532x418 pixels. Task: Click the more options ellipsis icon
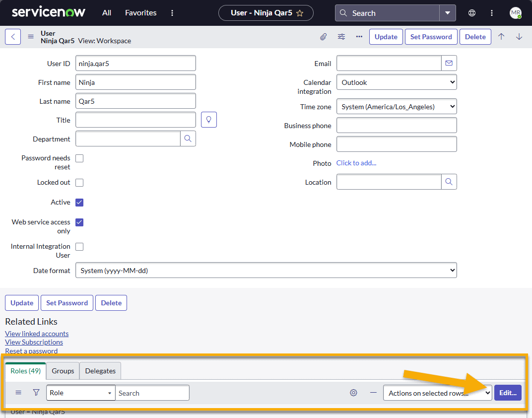click(359, 36)
